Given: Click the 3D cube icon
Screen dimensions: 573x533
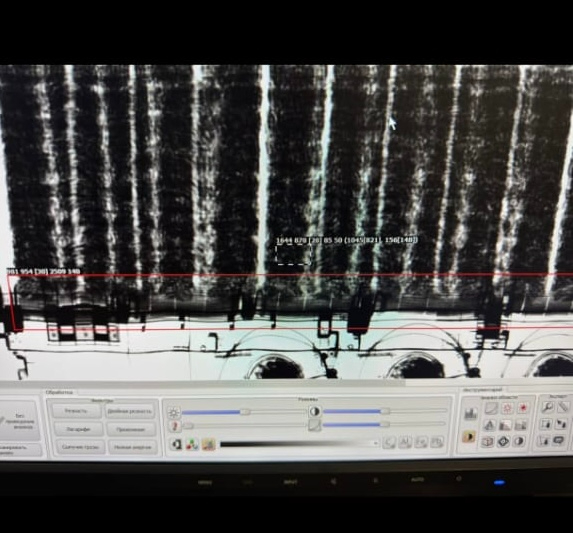Looking at the screenshot, I should (487, 442).
